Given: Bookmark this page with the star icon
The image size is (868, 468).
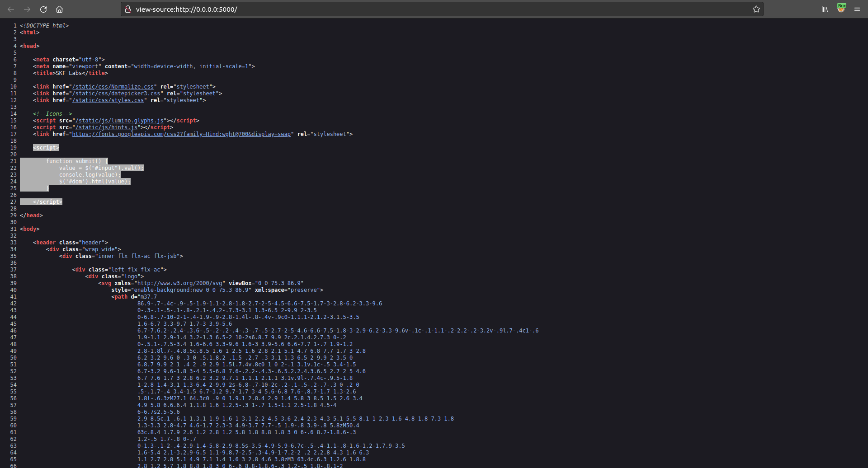Looking at the screenshot, I should click(x=756, y=9).
